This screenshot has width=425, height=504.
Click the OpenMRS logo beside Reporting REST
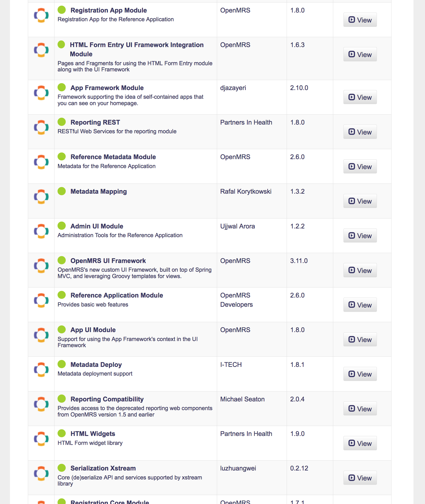pos(41,127)
